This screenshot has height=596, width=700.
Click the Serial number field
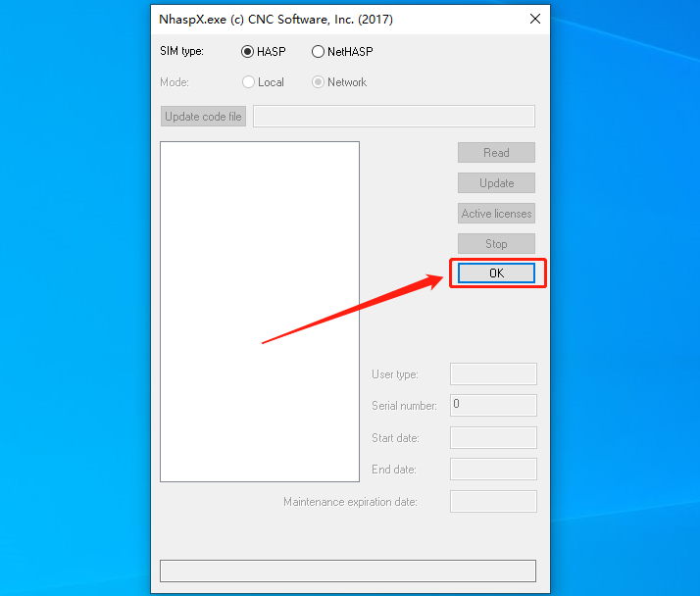493,406
